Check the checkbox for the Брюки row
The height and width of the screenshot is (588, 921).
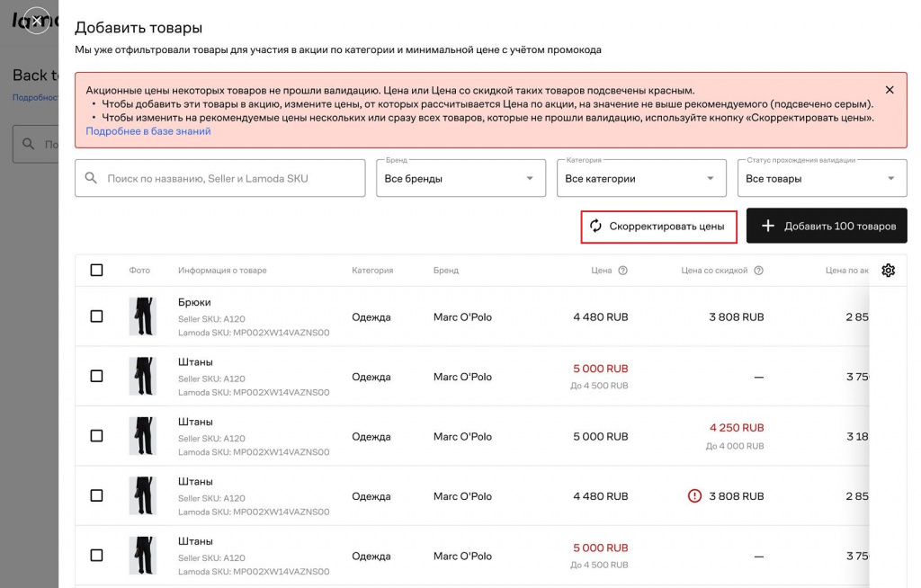click(x=97, y=316)
